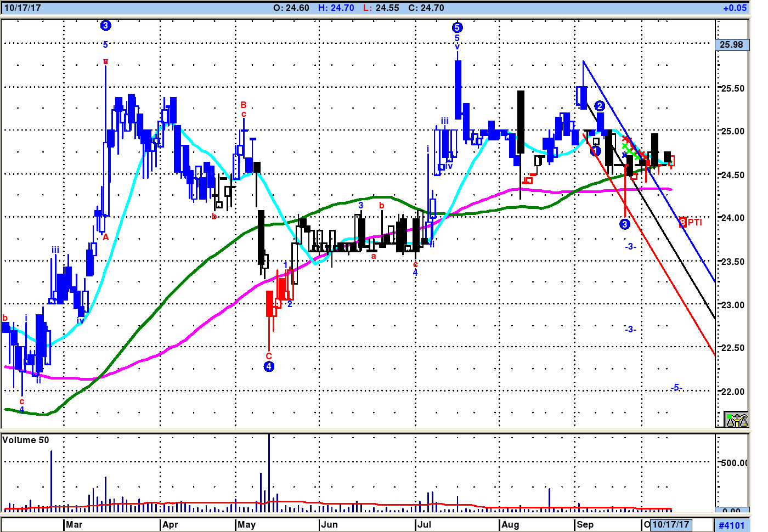The height and width of the screenshot is (532, 768).
Task: Click the circled 2 wave marker in September
Action: (x=600, y=106)
